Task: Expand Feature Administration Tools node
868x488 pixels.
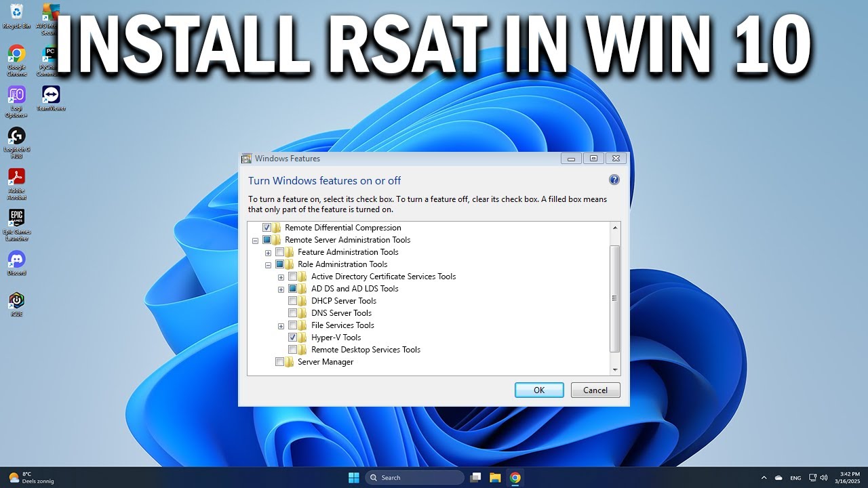Action: pyautogui.click(x=268, y=253)
